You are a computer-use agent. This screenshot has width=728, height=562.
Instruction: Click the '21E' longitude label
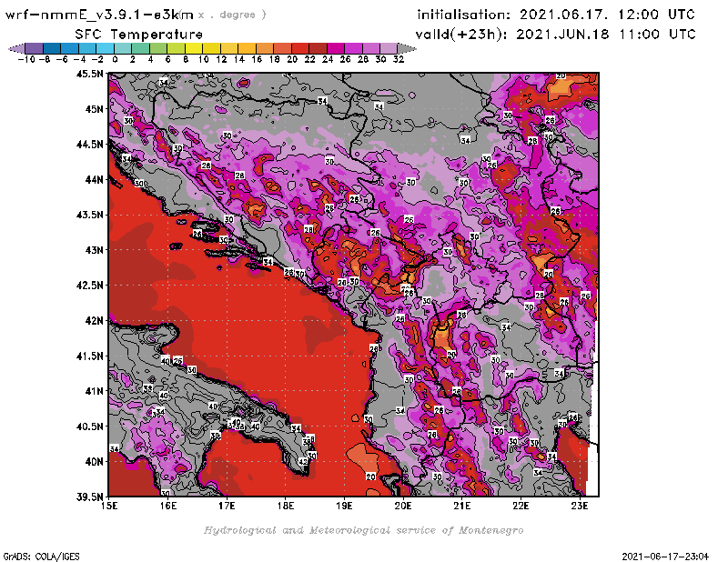pos(462,506)
